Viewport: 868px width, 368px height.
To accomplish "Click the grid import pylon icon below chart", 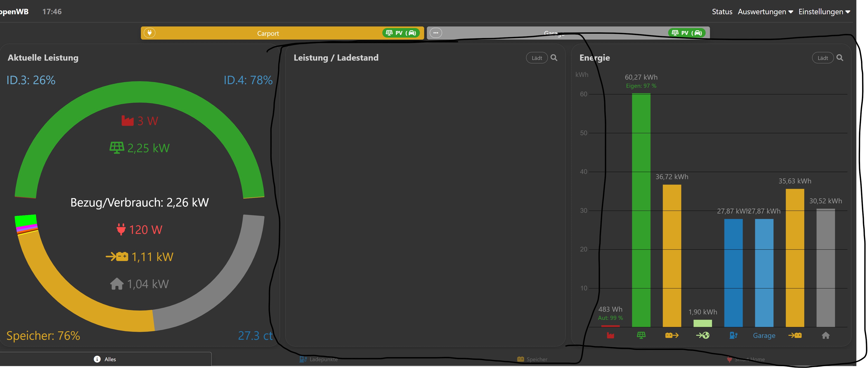I will point(610,335).
